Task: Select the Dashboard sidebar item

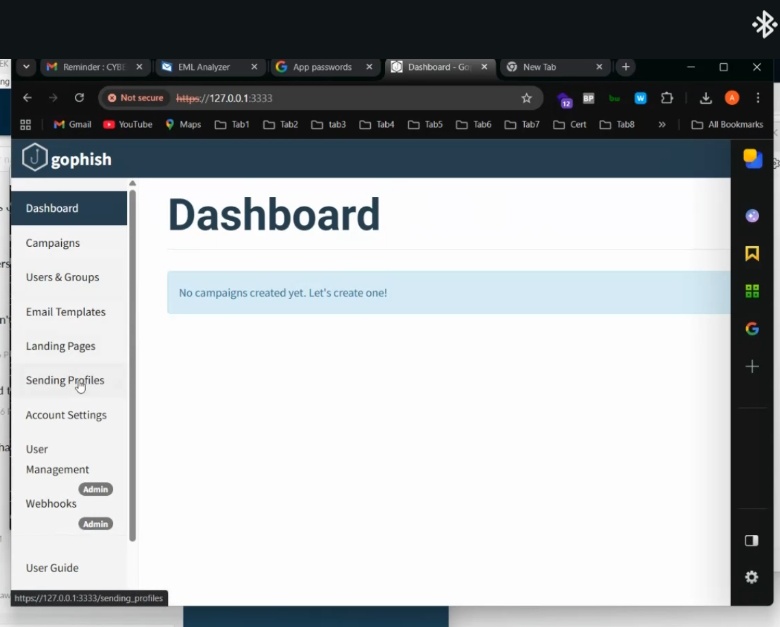Action: 69,208
